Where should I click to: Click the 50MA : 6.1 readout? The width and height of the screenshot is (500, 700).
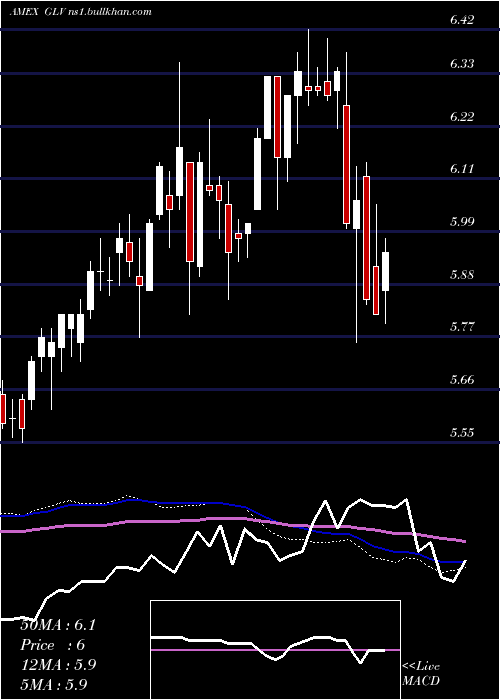(x=58, y=625)
